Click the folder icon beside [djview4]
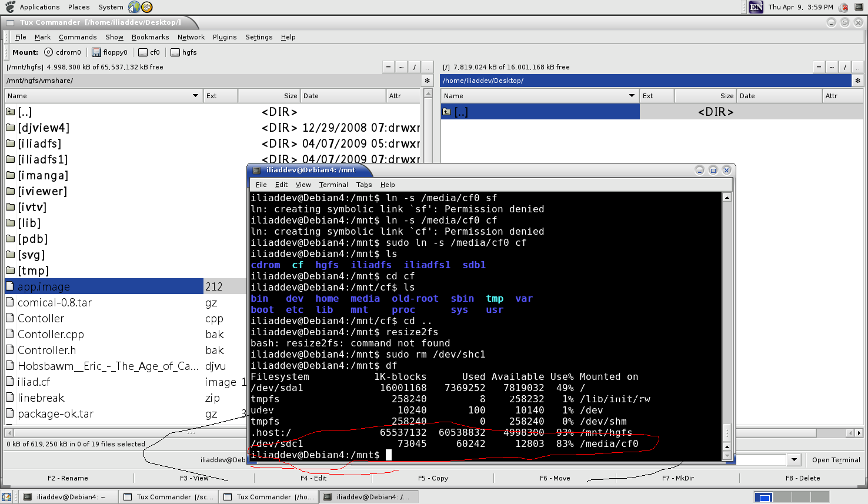This screenshot has width=868, height=504. point(10,128)
